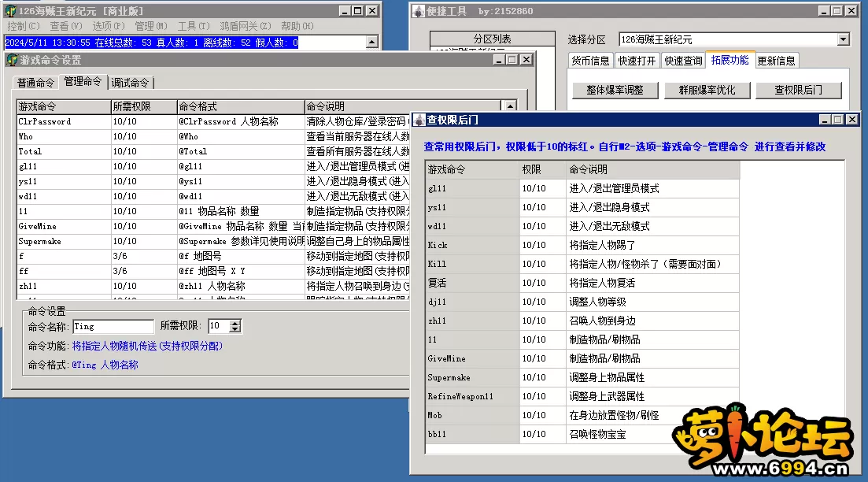Open the 帮助(H) menu
The width and height of the screenshot is (868, 482).
pos(297,26)
